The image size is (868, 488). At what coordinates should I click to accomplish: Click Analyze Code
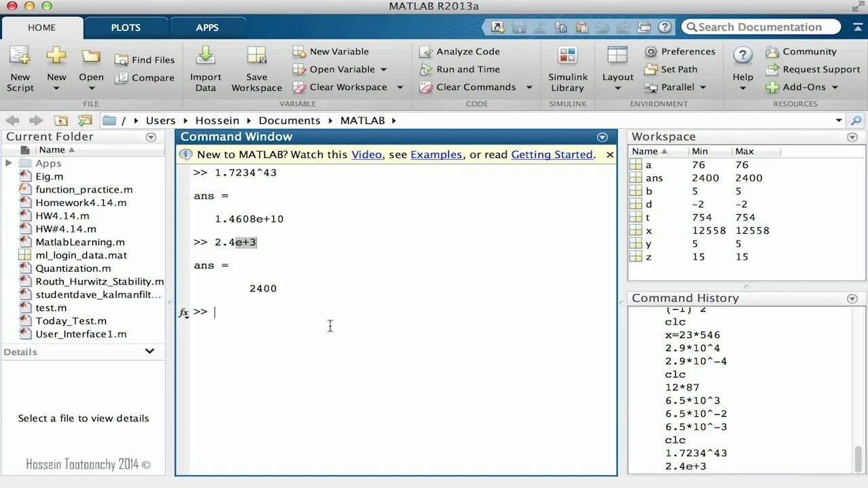pyautogui.click(x=460, y=52)
